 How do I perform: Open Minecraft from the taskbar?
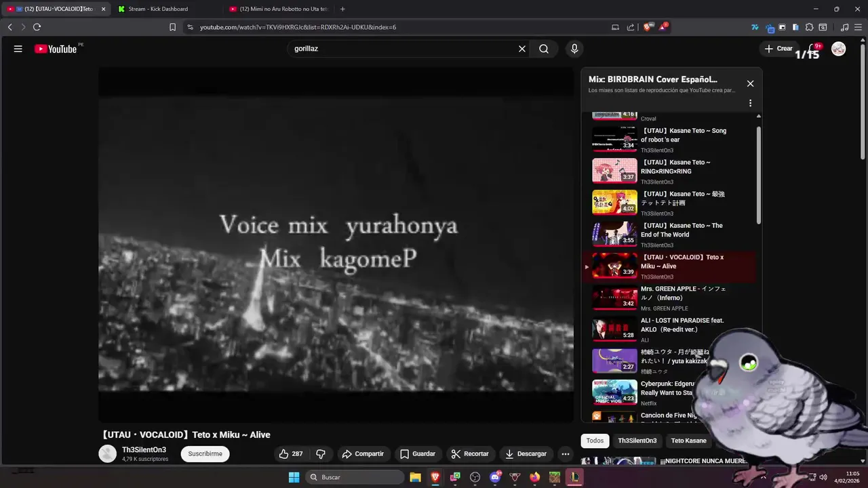(555, 477)
